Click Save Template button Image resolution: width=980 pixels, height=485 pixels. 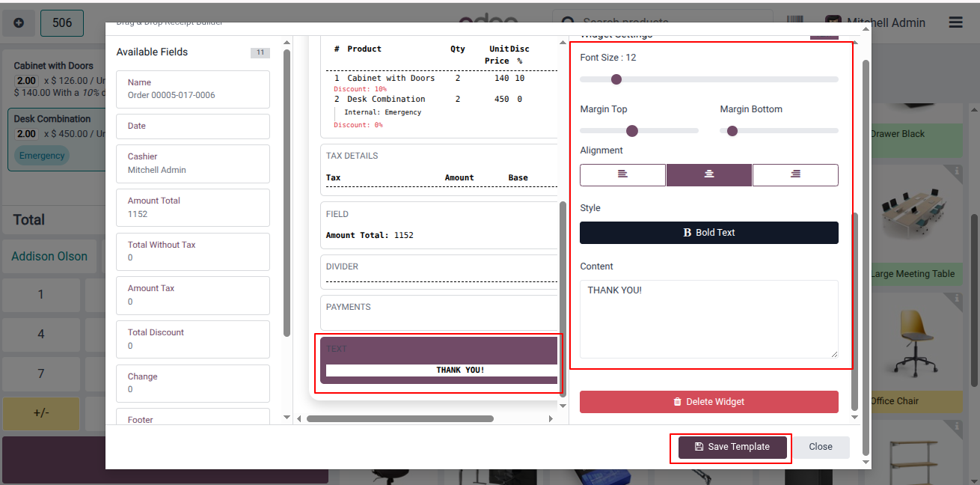click(x=733, y=447)
